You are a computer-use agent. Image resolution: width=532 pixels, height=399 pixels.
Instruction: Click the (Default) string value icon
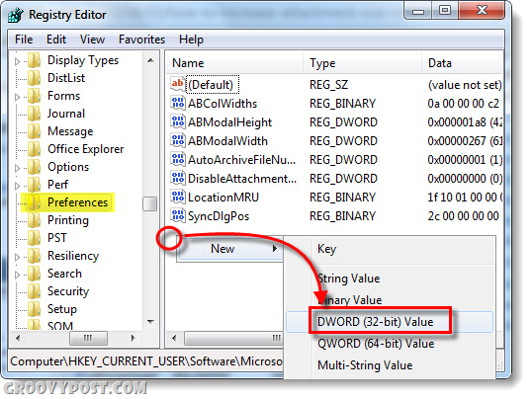coord(178,84)
